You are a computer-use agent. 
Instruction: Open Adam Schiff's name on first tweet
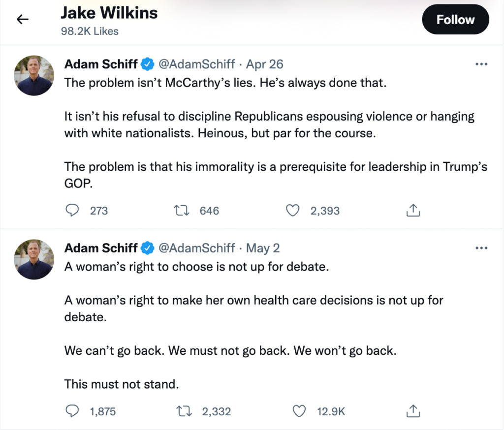[101, 64]
